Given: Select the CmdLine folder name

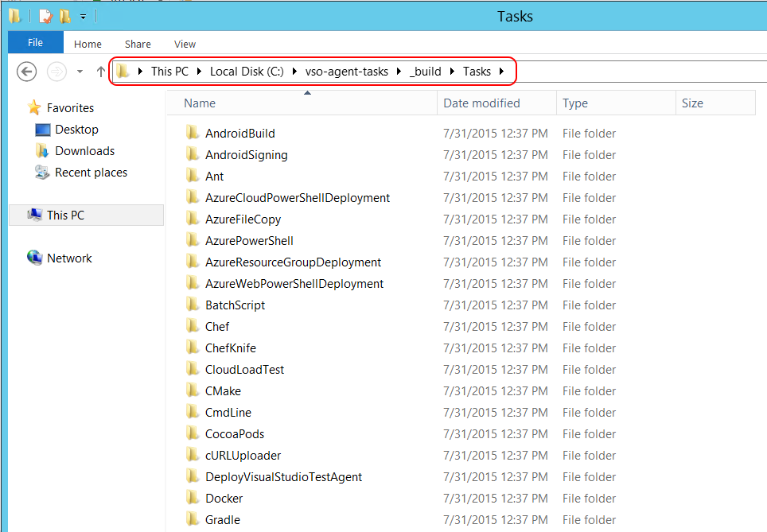Looking at the screenshot, I should (228, 413).
